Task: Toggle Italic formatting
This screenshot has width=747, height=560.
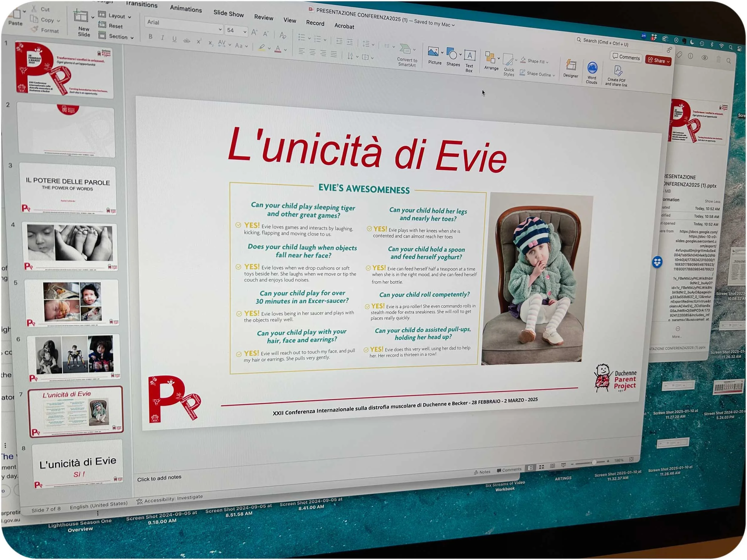Action: (163, 38)
